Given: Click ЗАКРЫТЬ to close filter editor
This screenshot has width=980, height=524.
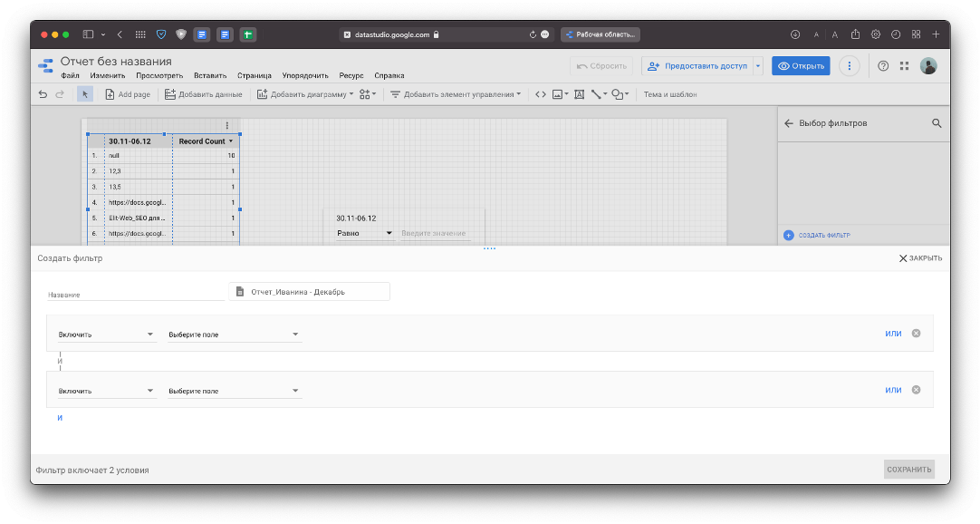Looking at the screenshot, I should pos(920,258).
